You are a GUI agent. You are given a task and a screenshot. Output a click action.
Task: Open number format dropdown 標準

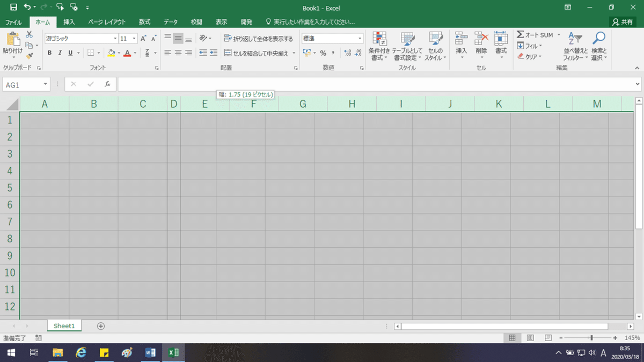coord(360,39)
